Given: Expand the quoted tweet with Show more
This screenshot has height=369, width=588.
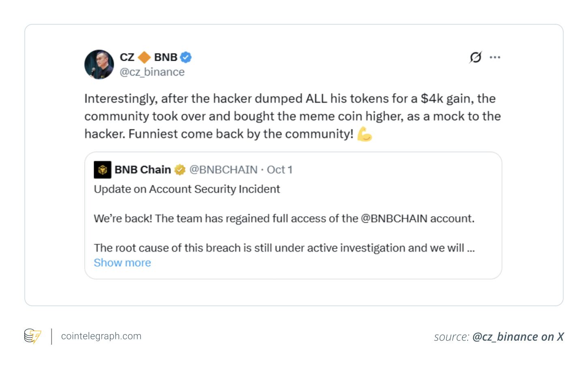Looking at the screenshot, I should coord(122,262).
